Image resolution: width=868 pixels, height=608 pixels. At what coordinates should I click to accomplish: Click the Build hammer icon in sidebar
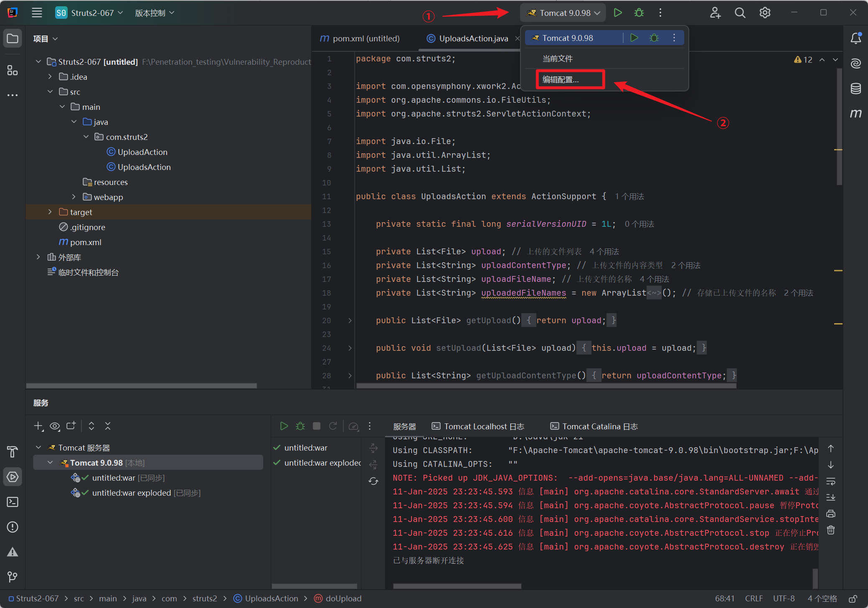(x=13, y=452)
